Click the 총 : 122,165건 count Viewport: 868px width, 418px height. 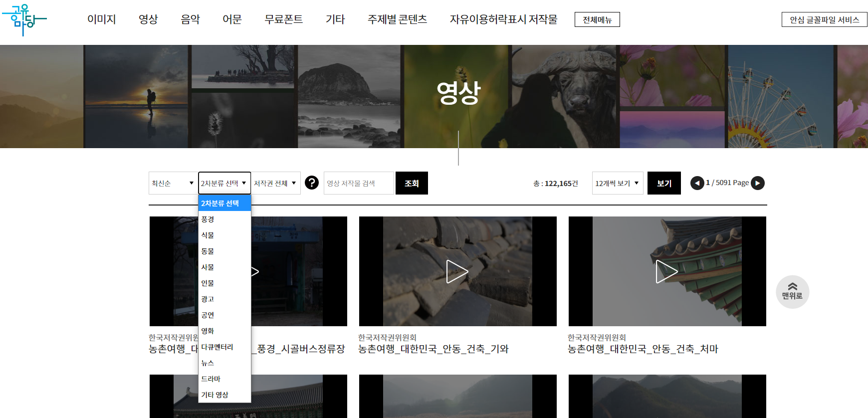(x=555, y=183)
